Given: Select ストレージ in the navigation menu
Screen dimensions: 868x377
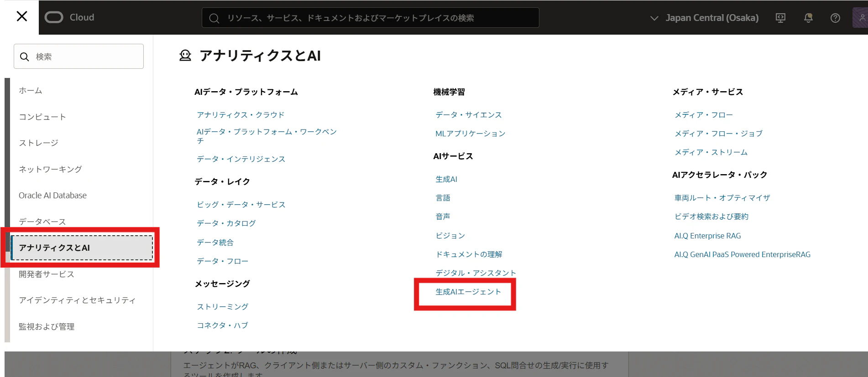Looking at the screenshot, I should point(39,143).
